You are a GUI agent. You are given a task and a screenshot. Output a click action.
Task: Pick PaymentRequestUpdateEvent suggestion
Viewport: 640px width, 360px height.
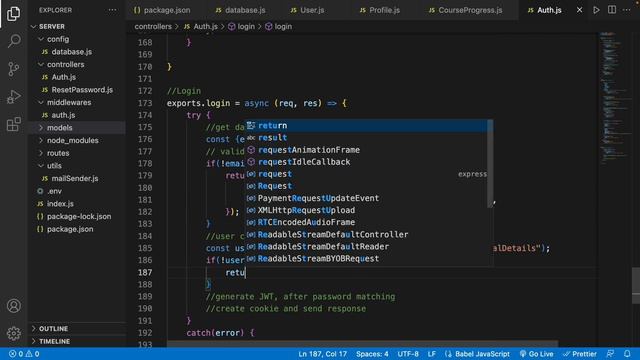click(366, 198)
